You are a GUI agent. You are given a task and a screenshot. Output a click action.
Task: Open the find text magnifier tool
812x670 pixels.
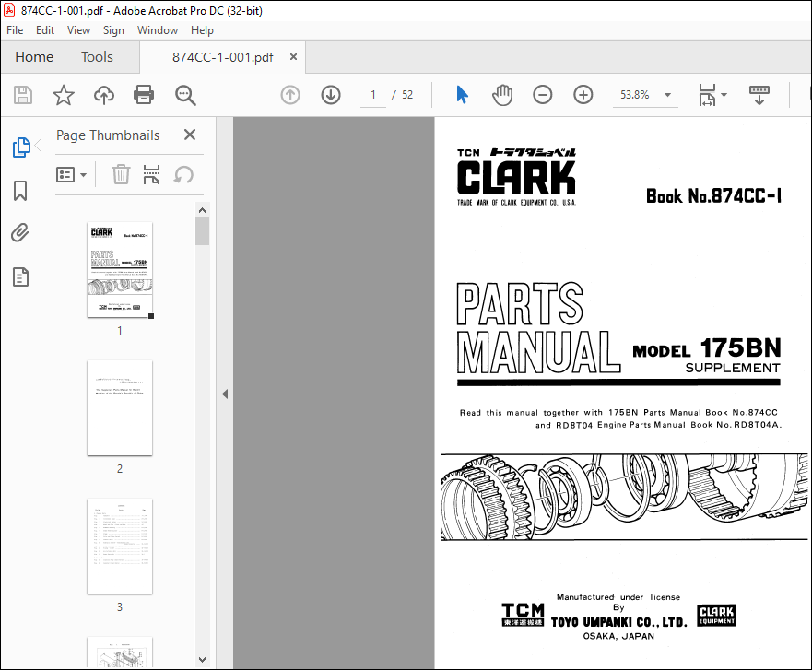pos(185,95)
